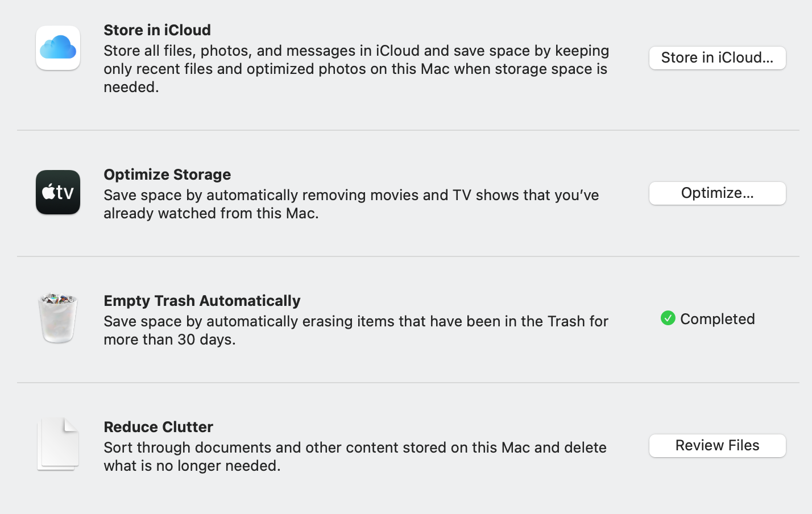Click the divider line below Store in iCloud section

(x=408, y=130)
